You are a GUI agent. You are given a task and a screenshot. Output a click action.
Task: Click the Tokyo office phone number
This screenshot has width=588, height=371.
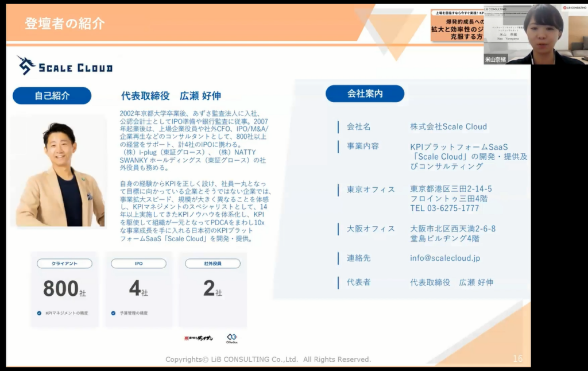coord(444,208)
